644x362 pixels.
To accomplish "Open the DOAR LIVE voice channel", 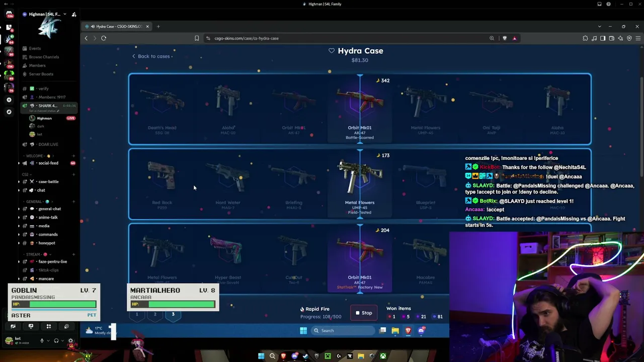I will tap(49, 144).
